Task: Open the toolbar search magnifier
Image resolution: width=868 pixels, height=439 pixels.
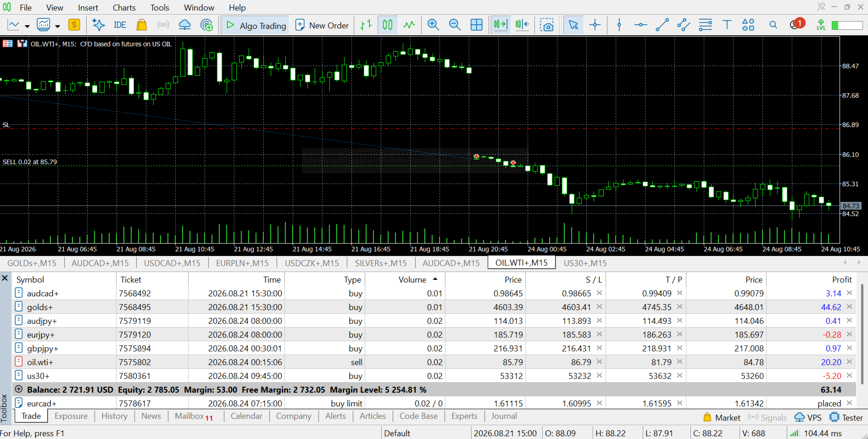Action: 773,25
